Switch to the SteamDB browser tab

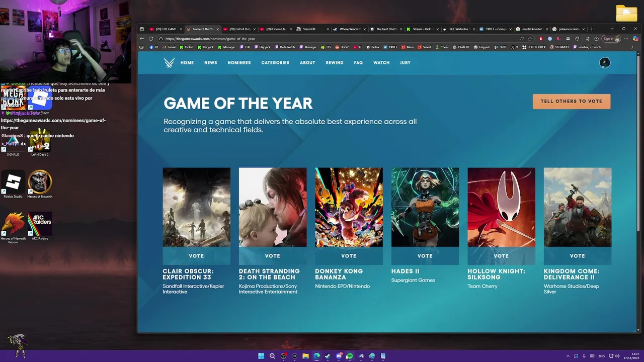tap(312, 29)
